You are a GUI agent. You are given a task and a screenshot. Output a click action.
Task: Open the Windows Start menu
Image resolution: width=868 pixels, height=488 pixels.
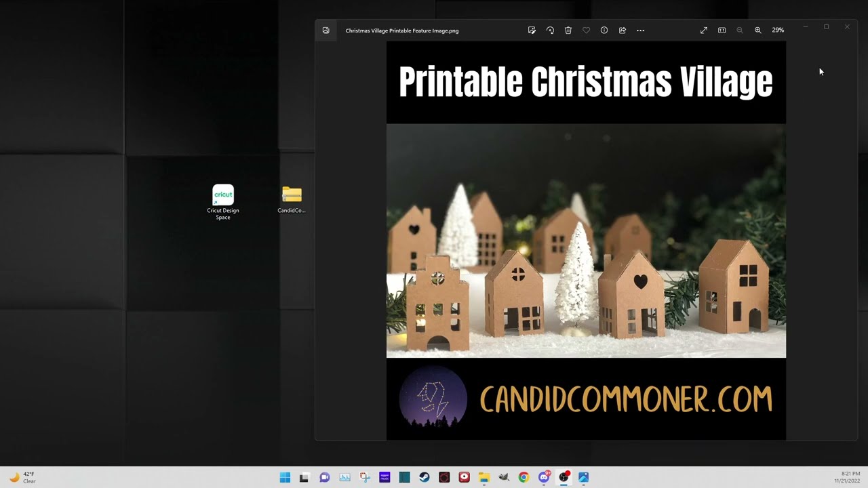(x=285, y=477)
